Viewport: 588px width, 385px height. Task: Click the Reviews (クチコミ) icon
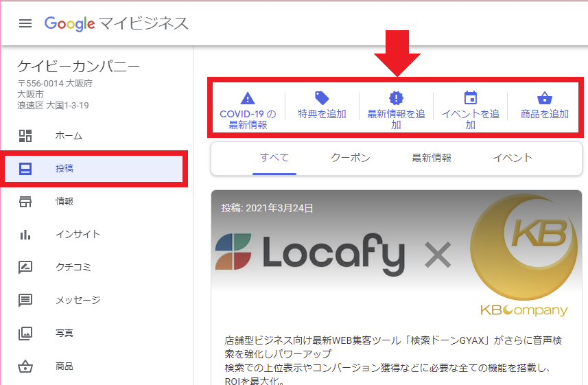pyautogui.click(x=25, y=268)
